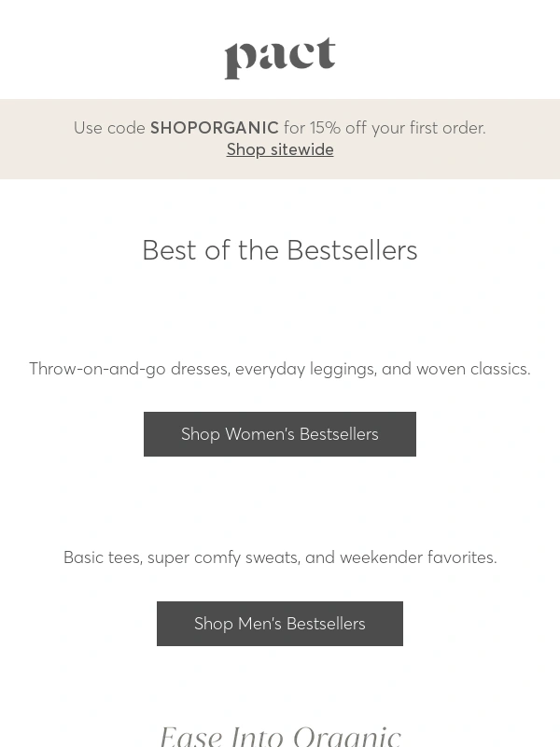Viewport: 560px width, 747px height.
Task: Click the pact logo
Action: point(280,58)
